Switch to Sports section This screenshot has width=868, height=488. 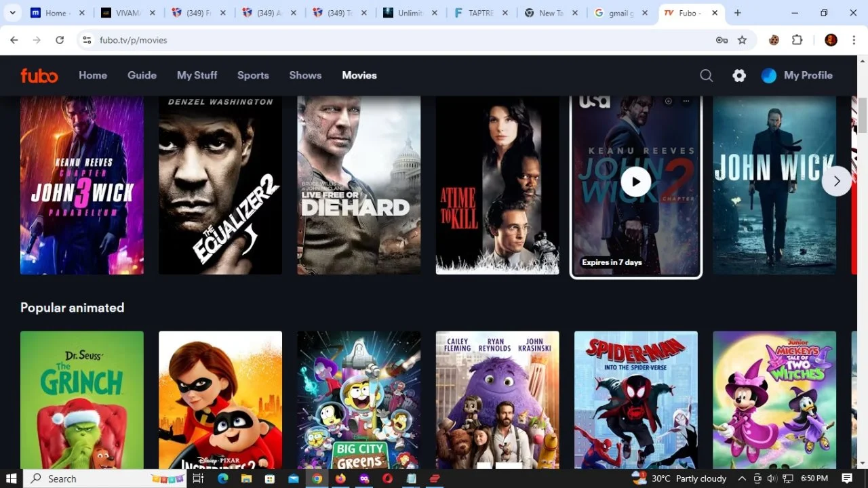pos(253,75)
